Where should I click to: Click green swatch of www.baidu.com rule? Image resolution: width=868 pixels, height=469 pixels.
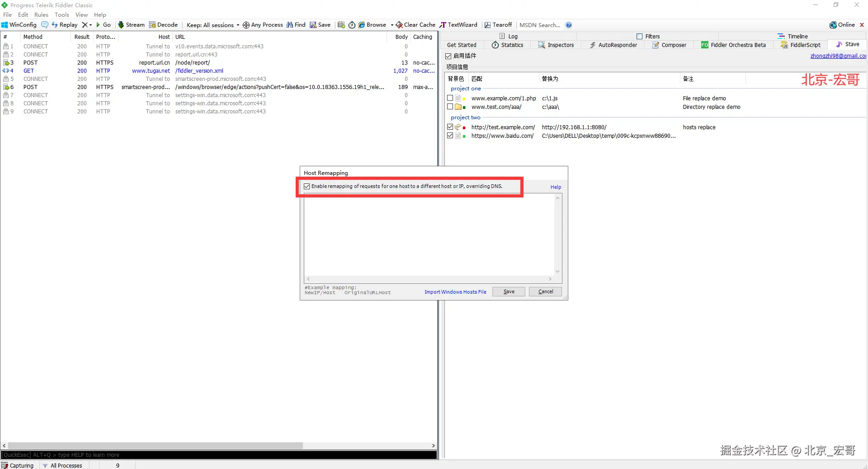(x=464, y=136)
